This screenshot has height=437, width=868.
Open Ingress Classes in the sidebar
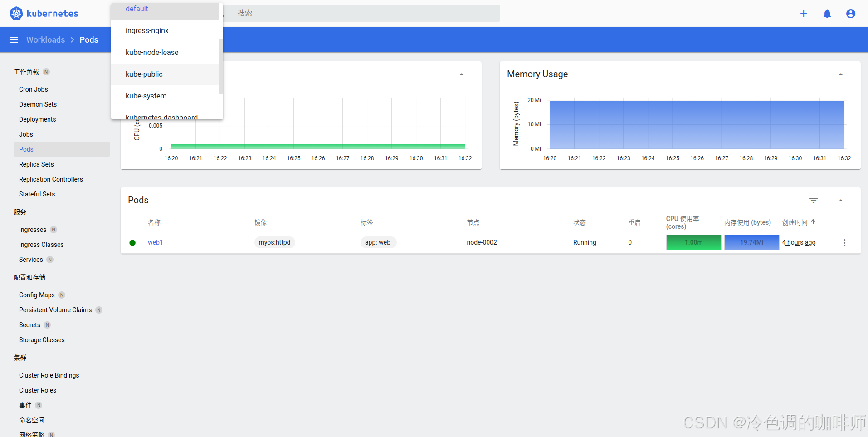(41, 245)
